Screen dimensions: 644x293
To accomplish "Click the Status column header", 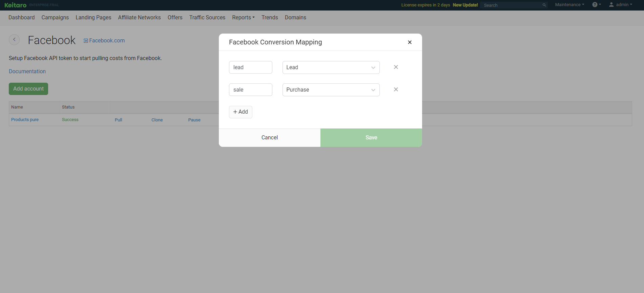I will tap(68, 107).
